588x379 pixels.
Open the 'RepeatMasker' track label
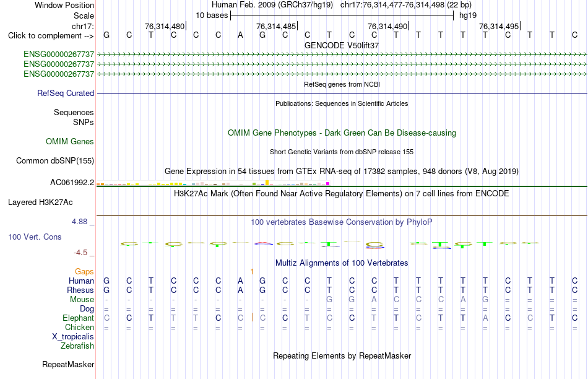[x=68, y=364]
